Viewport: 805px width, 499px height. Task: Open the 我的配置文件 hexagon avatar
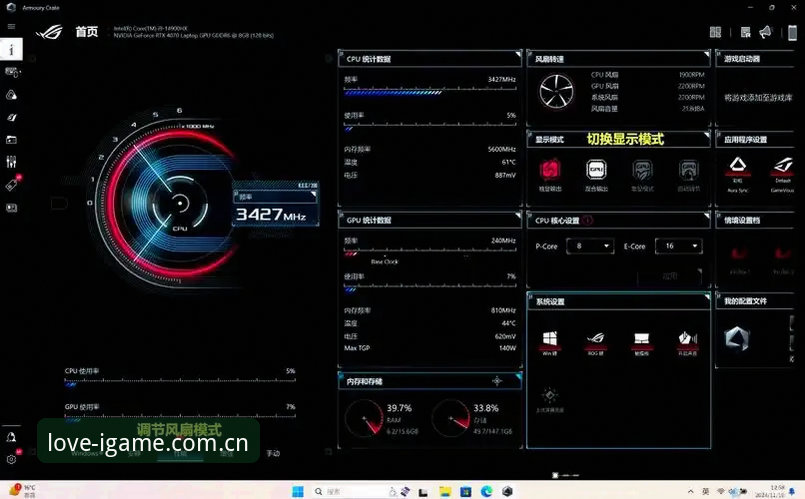point(737,339)
